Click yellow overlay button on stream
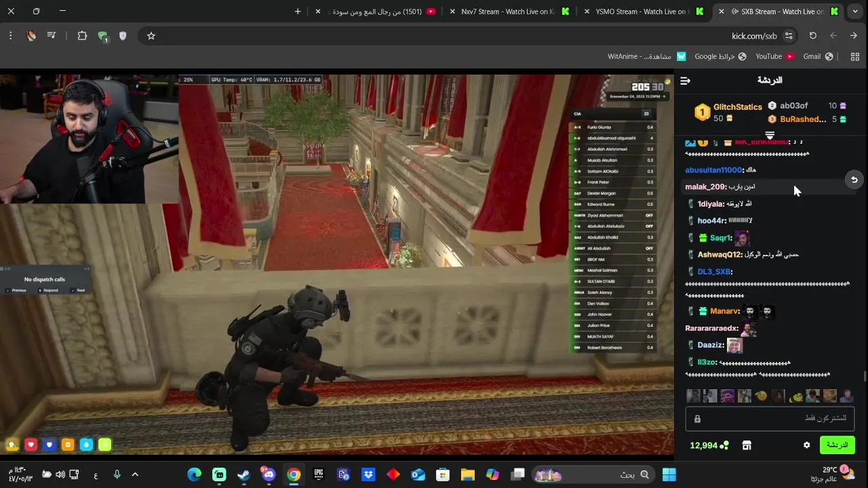This screenshot has width=868, height=488. 12,445
